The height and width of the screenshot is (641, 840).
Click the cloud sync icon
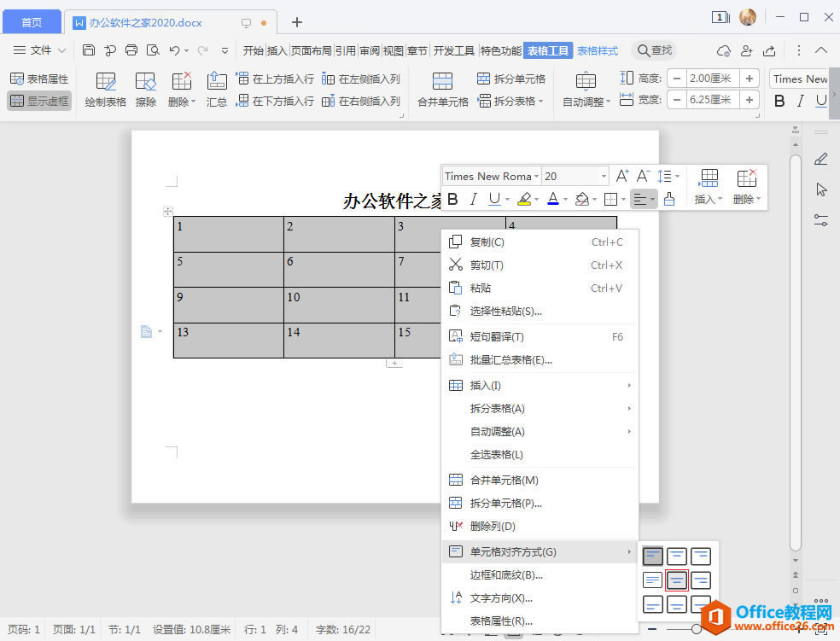pos(724,51)
